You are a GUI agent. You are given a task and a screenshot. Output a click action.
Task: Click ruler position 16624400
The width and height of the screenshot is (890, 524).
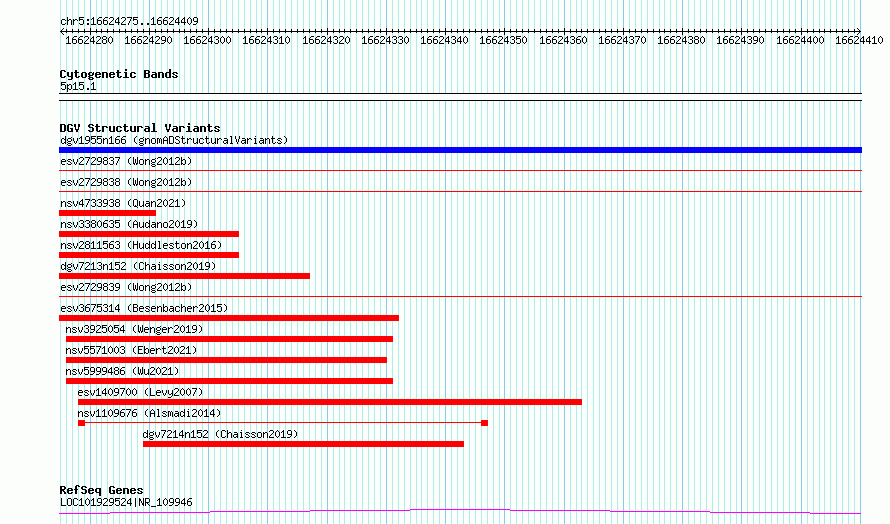tap(800, 40)
